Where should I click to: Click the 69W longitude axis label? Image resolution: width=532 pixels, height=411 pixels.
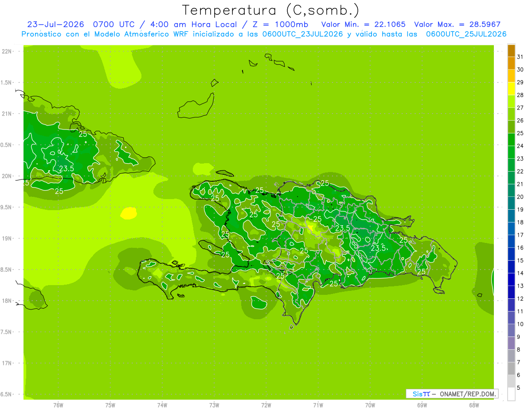pyautogui.click(x=422, y=405)
